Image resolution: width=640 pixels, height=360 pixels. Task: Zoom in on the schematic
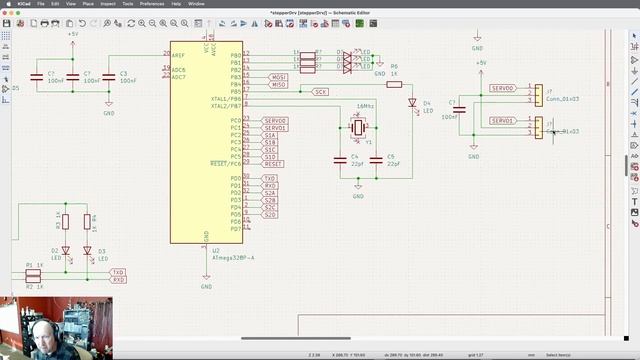click(x=142, y=23)
